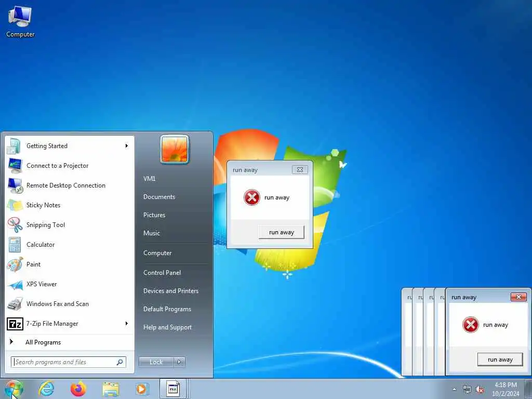Click the Connect to a Projector icon

point(15,166)
